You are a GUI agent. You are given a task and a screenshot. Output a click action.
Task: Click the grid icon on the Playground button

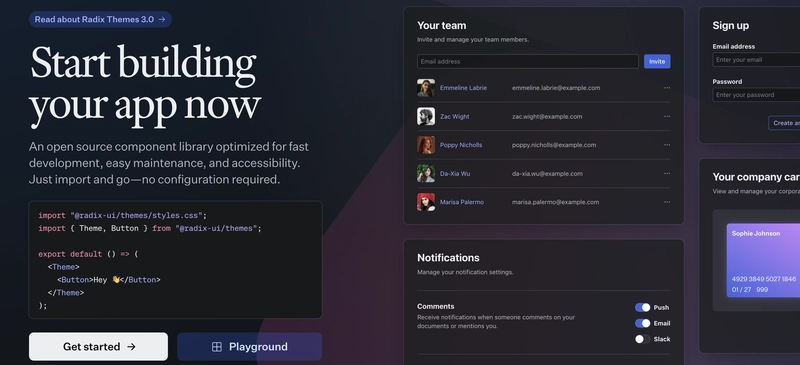(x=217, y=347)
